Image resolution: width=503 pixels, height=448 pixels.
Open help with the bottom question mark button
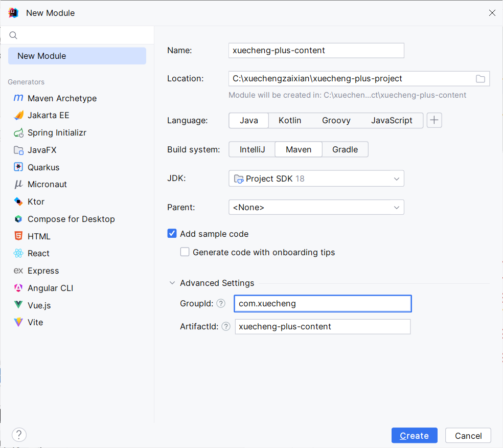(x=19, y=435)
